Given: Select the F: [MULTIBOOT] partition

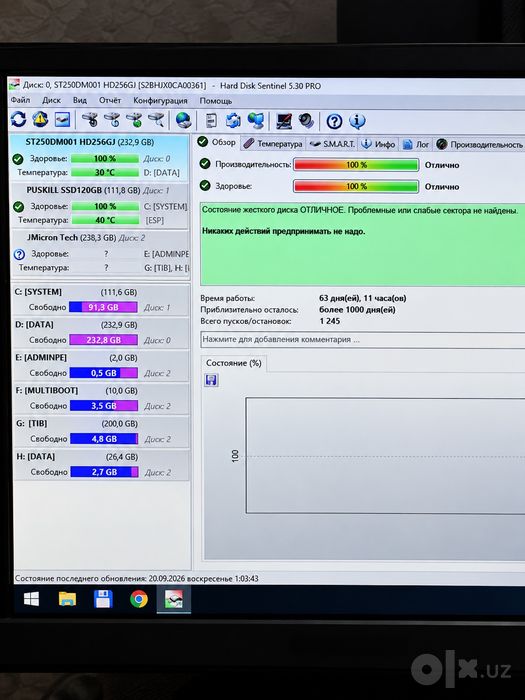Looking at the screenshot, I should (x=101, y=398).
